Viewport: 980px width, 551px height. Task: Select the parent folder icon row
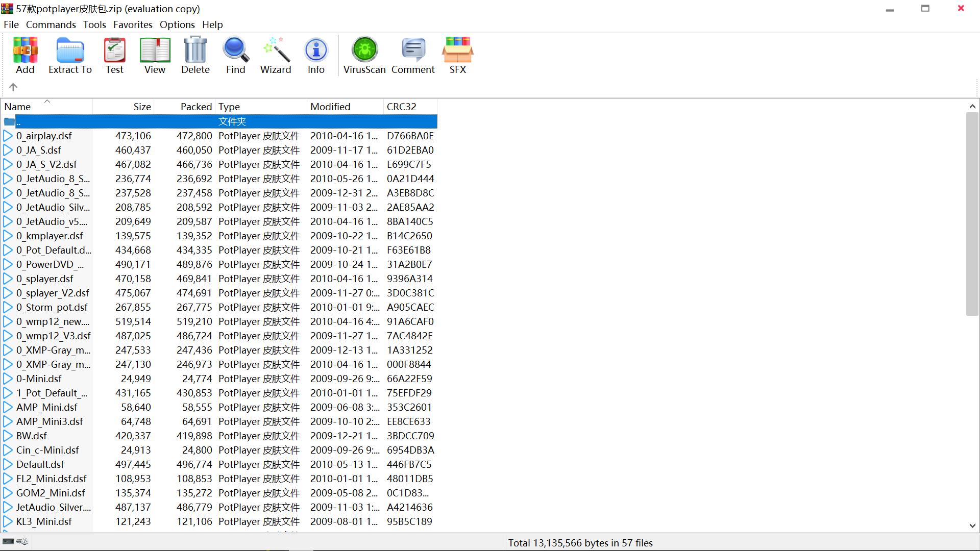pos(9,121)
